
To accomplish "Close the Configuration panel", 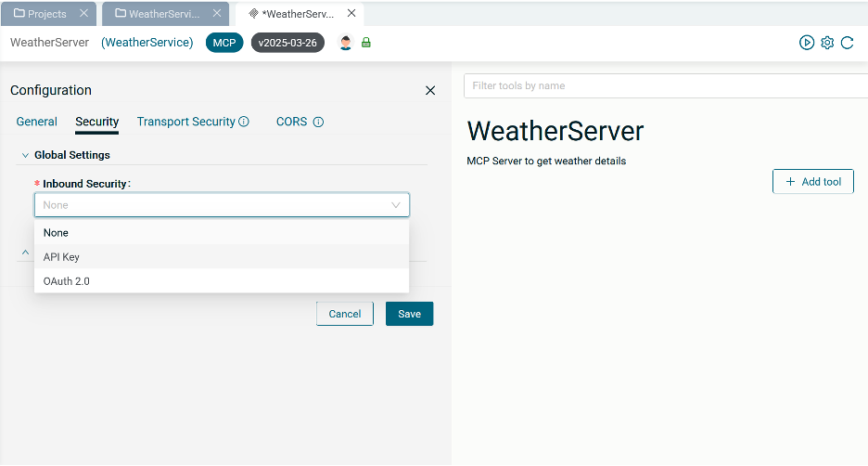I will click(430, 90).
